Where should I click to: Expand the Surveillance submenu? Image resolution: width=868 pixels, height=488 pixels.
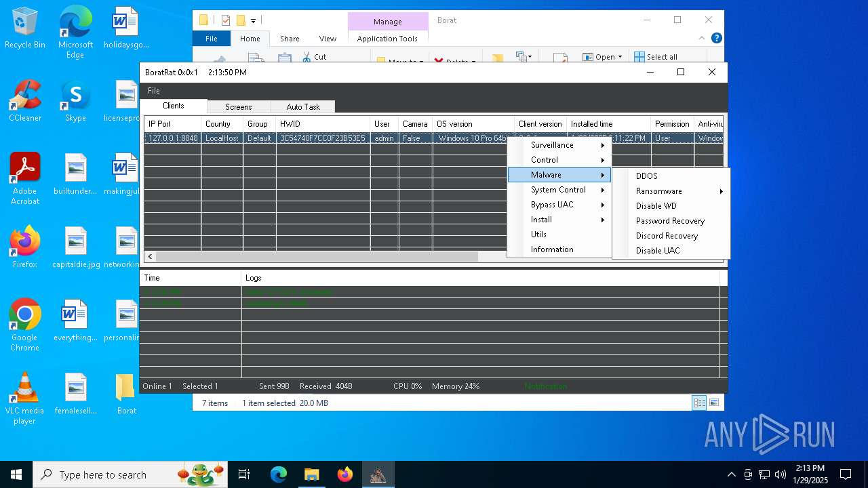click(560, 145)
